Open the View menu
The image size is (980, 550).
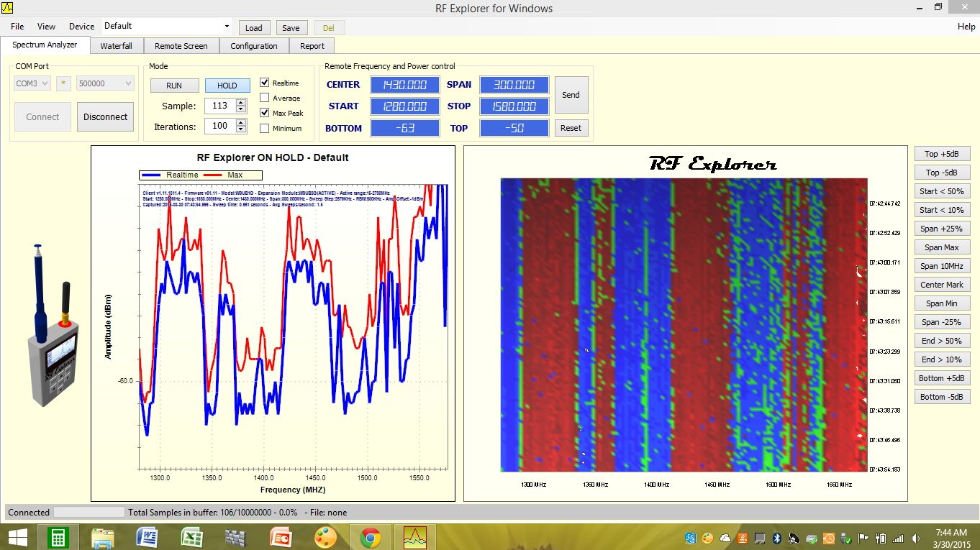click(x=46, y=27)
